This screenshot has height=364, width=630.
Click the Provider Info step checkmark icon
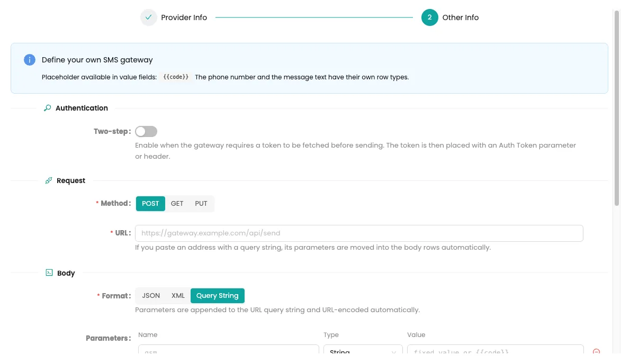point(148,17)
